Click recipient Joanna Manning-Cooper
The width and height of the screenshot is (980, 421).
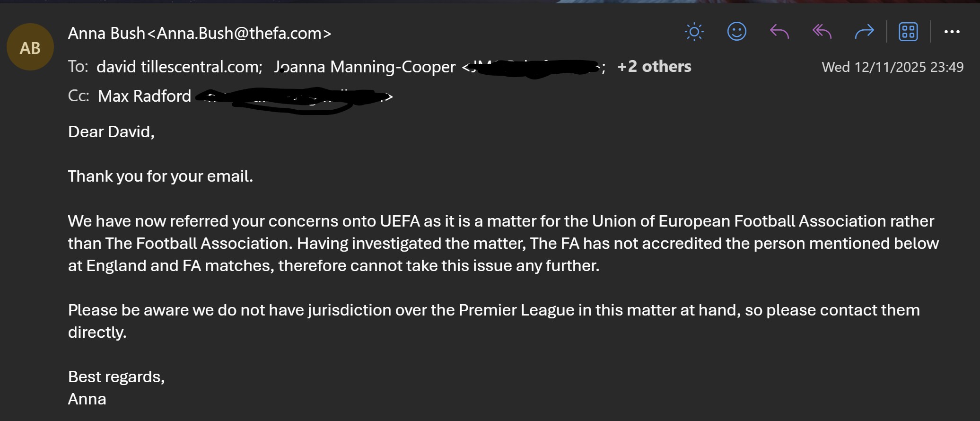point(364,67)
